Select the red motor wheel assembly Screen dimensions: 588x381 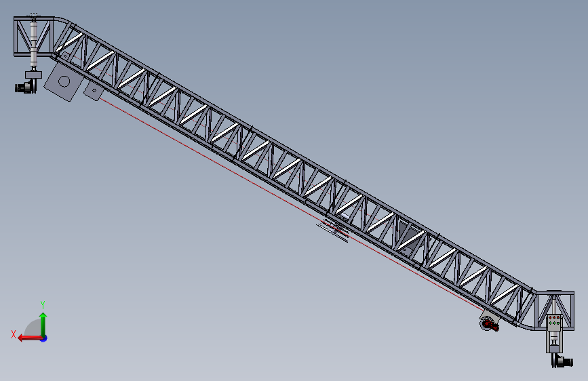pos(490,324)
